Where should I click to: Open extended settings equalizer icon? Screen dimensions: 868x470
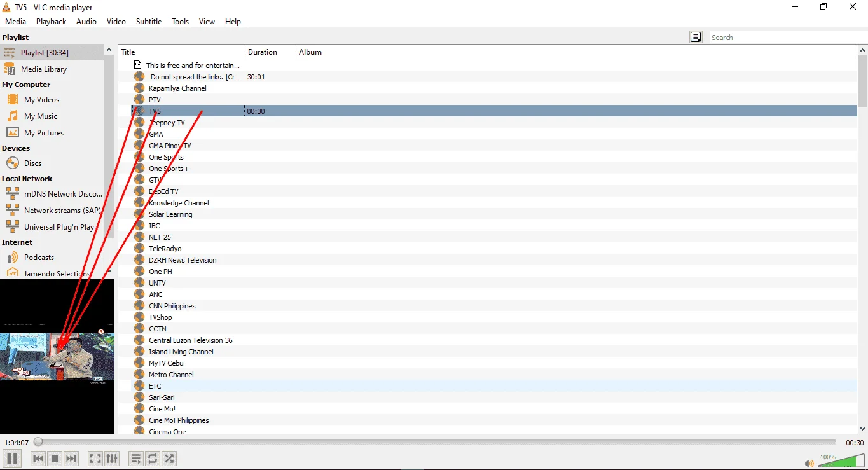pyautogui.click(x=111, y=458)
